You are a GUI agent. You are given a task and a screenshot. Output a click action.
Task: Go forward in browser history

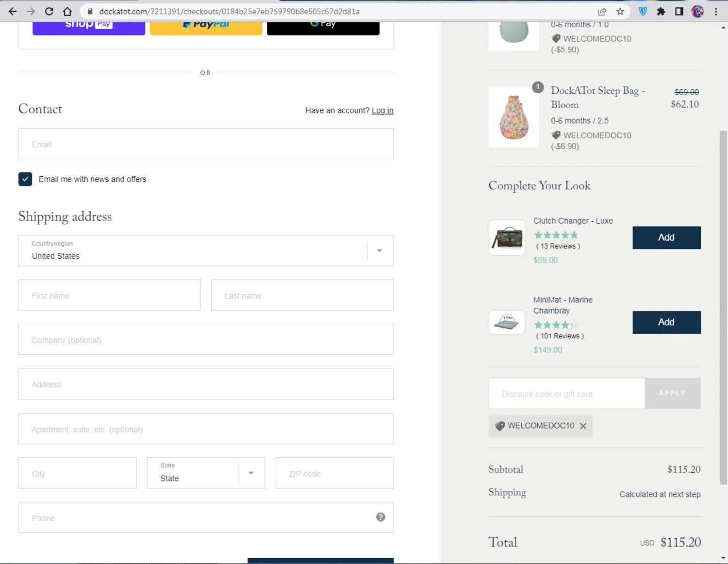point(31,11)
